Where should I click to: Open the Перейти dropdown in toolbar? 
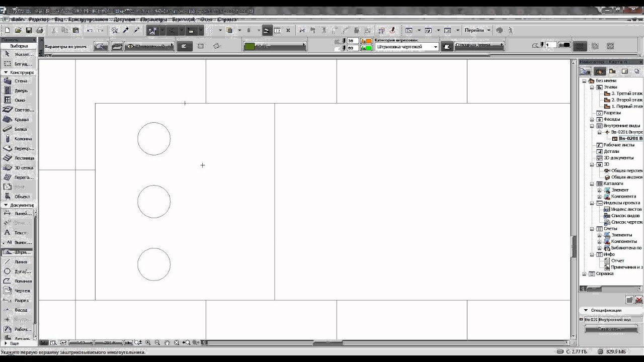coord(477,30)
